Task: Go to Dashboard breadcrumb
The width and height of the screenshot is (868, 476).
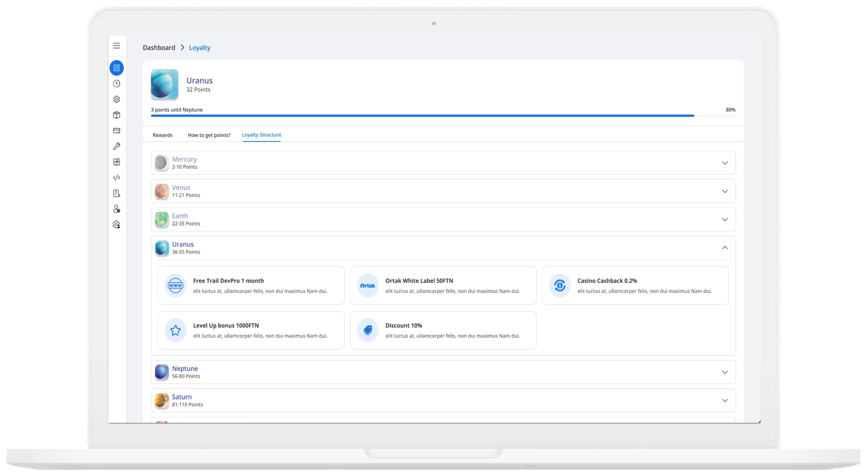Action: click(159, 48)
